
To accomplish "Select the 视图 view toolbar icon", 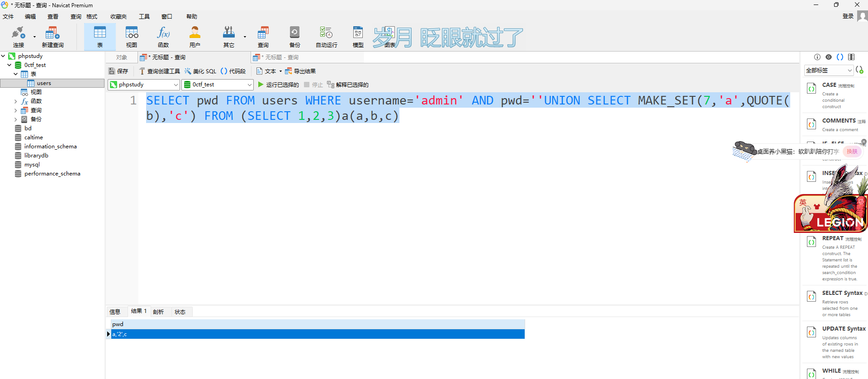I will click(132, 37).
